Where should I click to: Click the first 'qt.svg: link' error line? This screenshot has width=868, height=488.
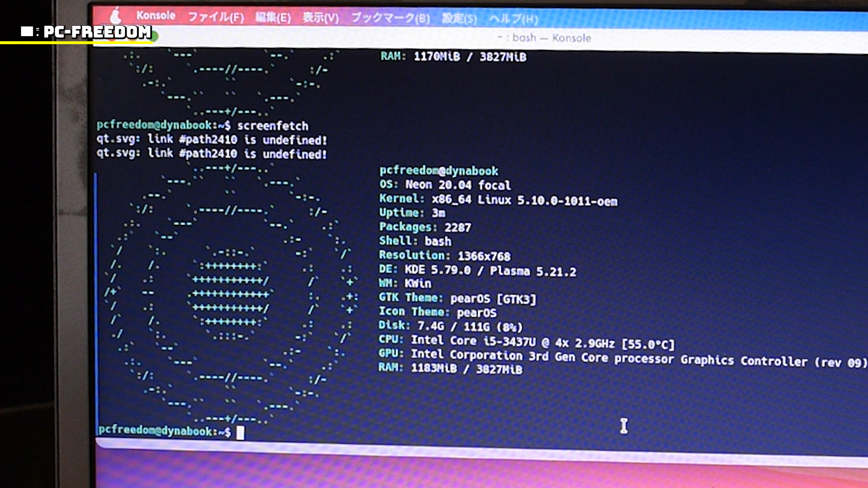click(x=211, y=140)
